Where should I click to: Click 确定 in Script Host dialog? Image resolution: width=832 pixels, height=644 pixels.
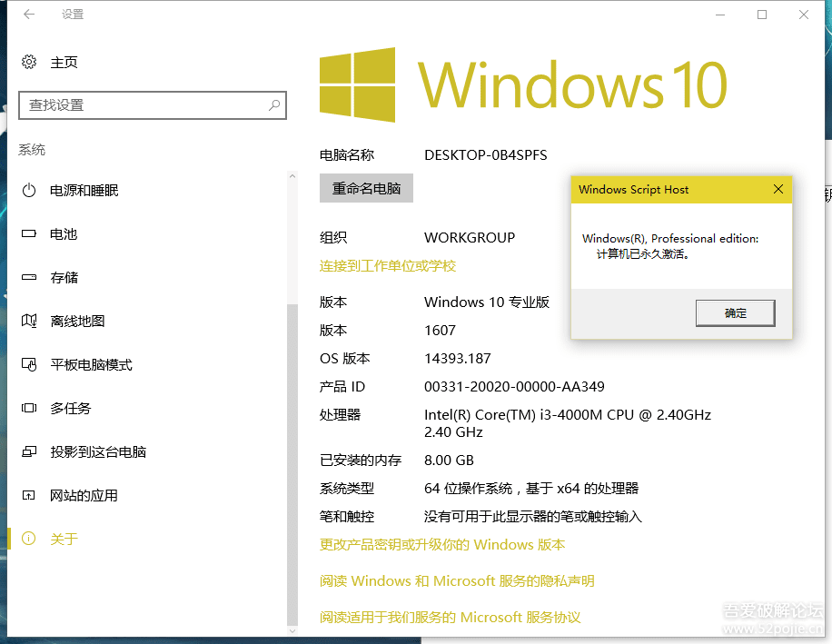click(x=735, y=313)
